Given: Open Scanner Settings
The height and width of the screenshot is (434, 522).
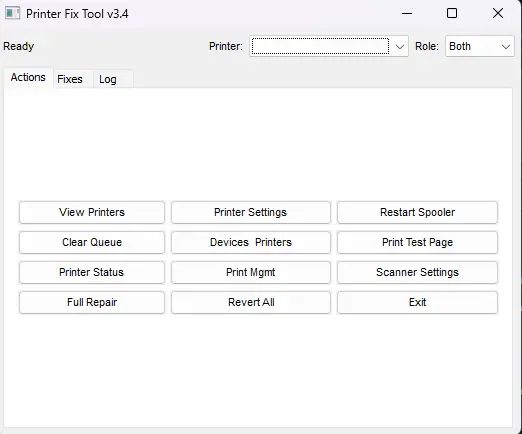Looking at the screenshot, I should [x=417, y=272].
